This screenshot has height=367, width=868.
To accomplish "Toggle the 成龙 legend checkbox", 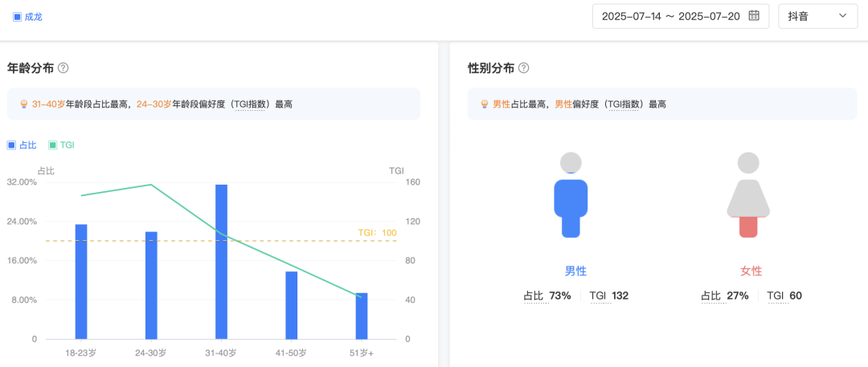I will pyautogui.click(x=17, y=17).
